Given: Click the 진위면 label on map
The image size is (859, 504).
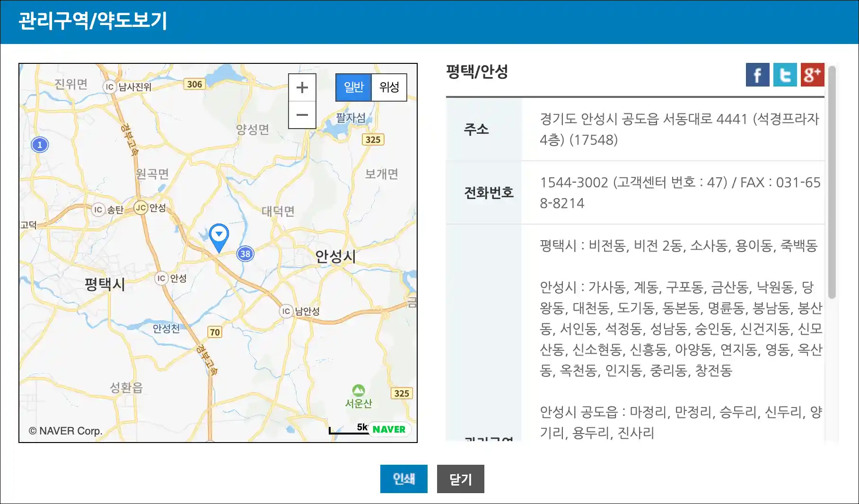Looking at the screenshot, I should coord(71,84).
